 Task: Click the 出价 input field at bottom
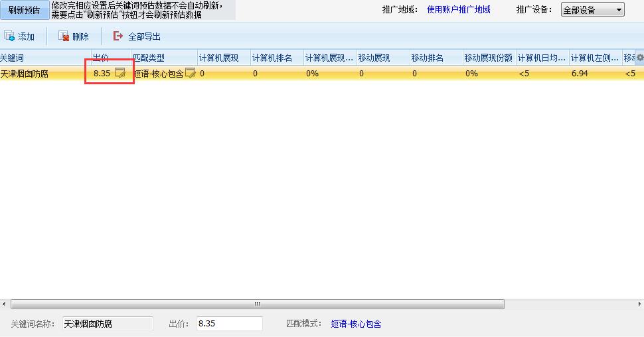pos(228,324)
